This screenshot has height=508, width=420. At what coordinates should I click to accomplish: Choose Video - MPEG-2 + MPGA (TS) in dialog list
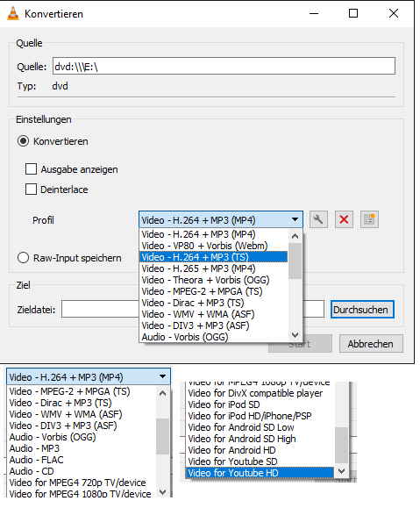[213, 291]
